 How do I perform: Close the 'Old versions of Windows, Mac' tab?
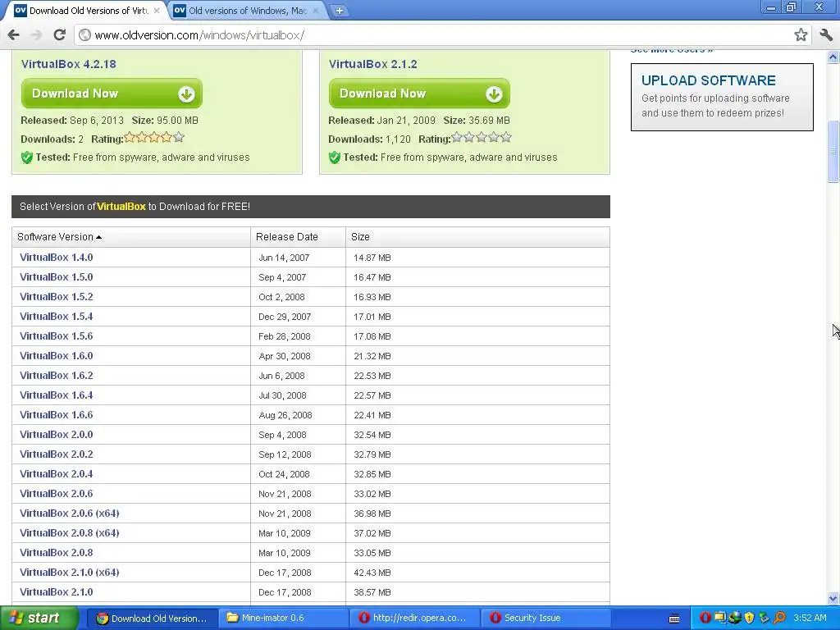(x=316, y=11)
